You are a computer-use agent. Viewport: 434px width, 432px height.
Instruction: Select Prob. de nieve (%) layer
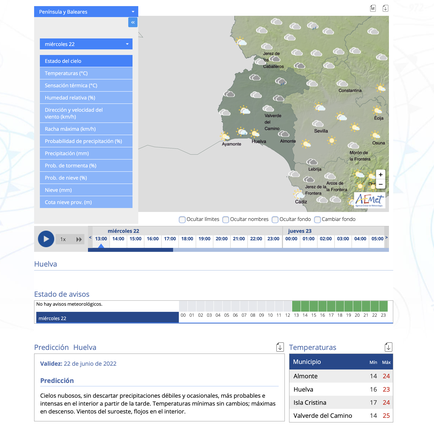[86, 178]
